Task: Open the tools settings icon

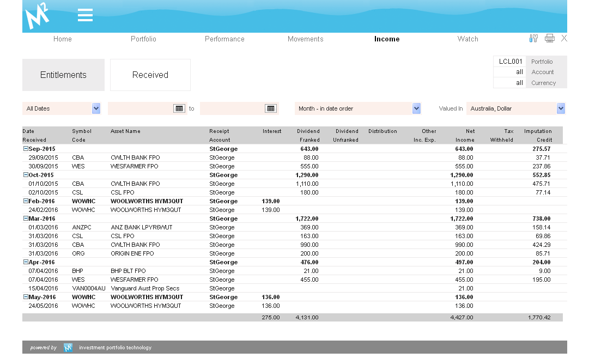Action: click(x=533, y=38)
